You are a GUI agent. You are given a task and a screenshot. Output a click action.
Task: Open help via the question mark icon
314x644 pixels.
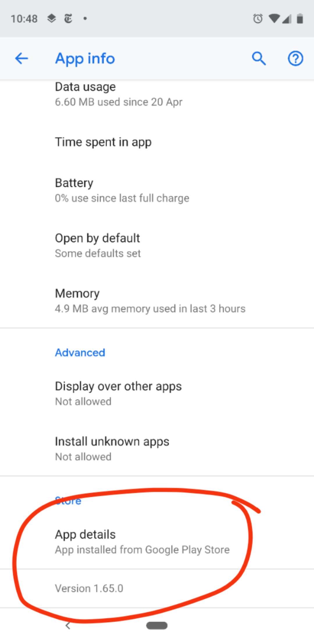[x=295, y=58]
